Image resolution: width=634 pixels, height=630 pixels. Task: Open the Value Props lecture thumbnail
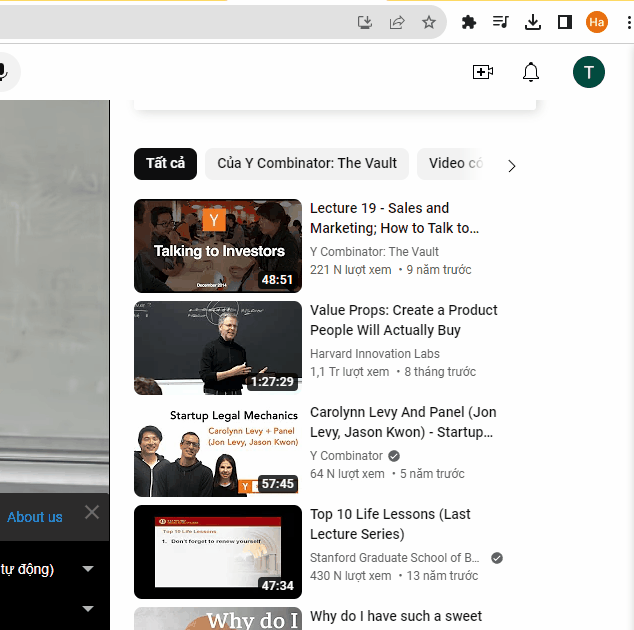(x=218, y=348)
